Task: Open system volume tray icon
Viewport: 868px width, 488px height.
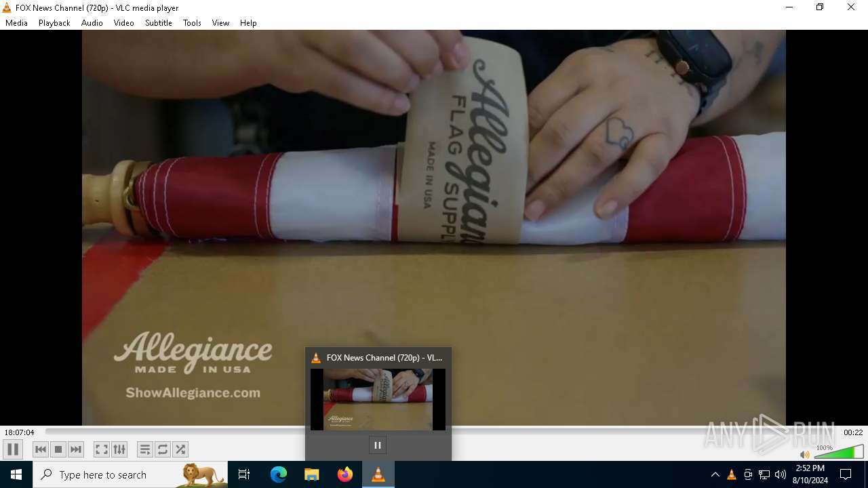Action: point(781,474)
